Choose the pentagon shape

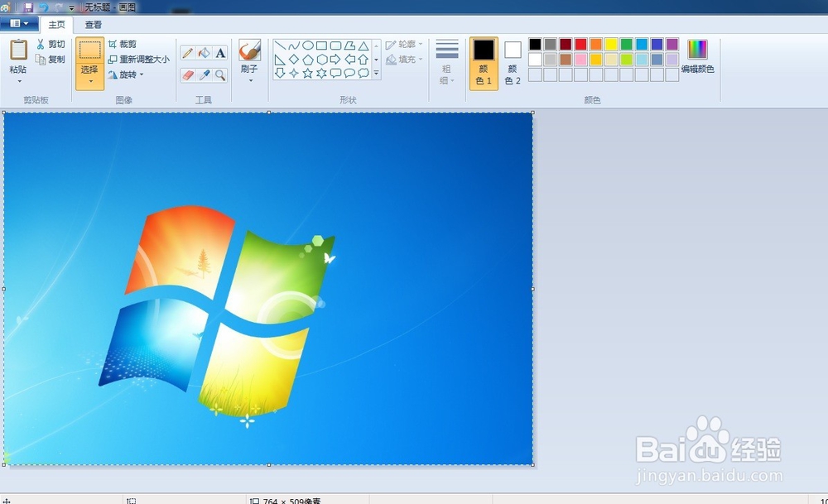point(308,60)
